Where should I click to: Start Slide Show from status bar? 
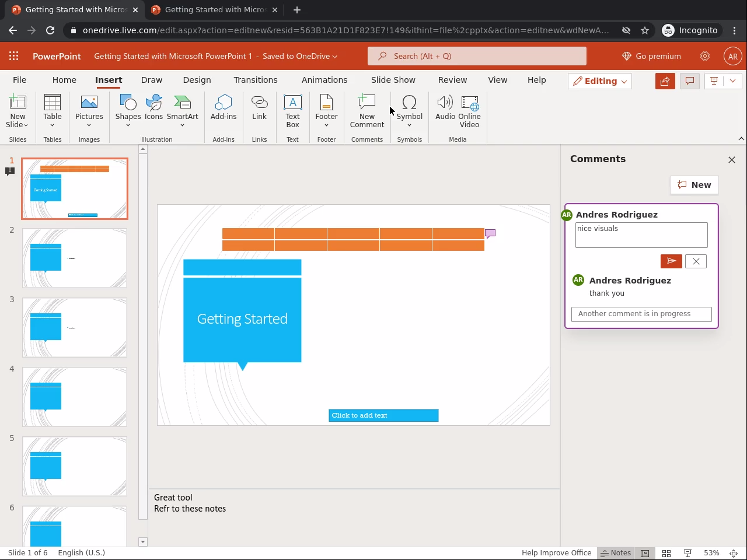pyautogui.click(x=688, y=553)
